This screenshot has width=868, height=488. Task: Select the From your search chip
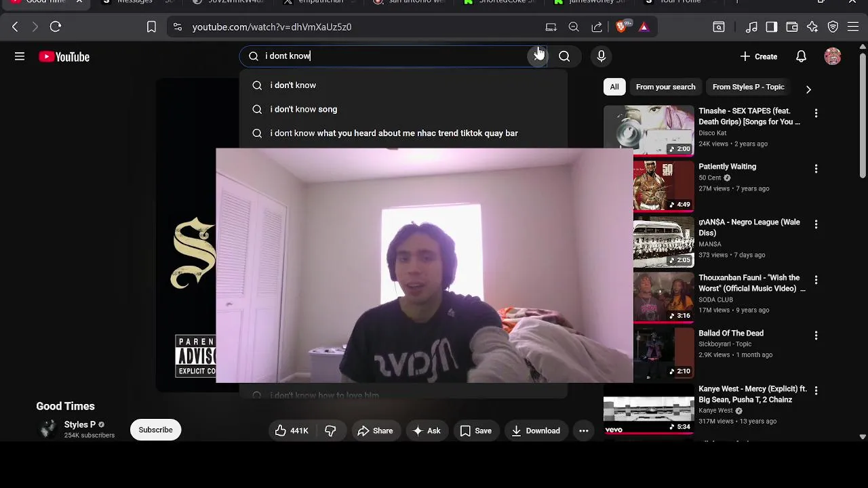click(665, 87)
